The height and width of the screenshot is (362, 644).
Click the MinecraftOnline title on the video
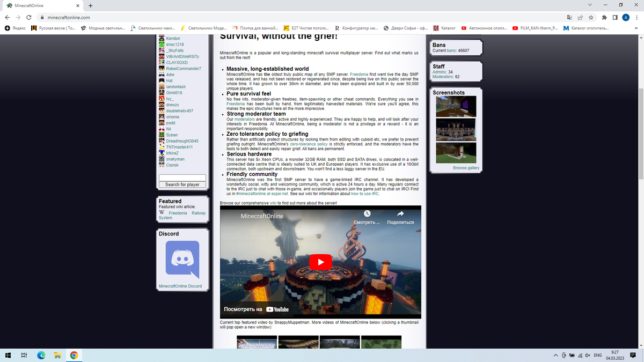(262, 216)
